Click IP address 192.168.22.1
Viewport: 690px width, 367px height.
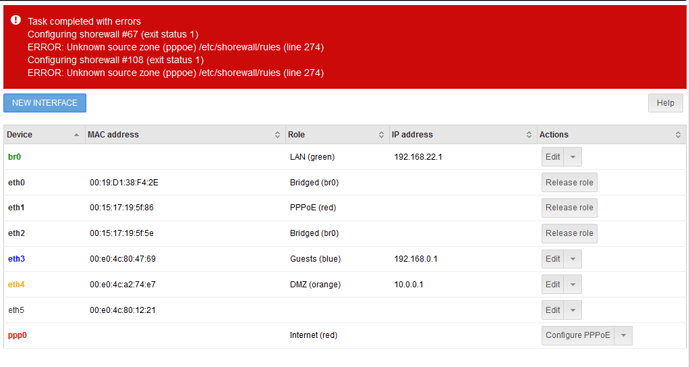pyautogui.click(x=418, y=157)
